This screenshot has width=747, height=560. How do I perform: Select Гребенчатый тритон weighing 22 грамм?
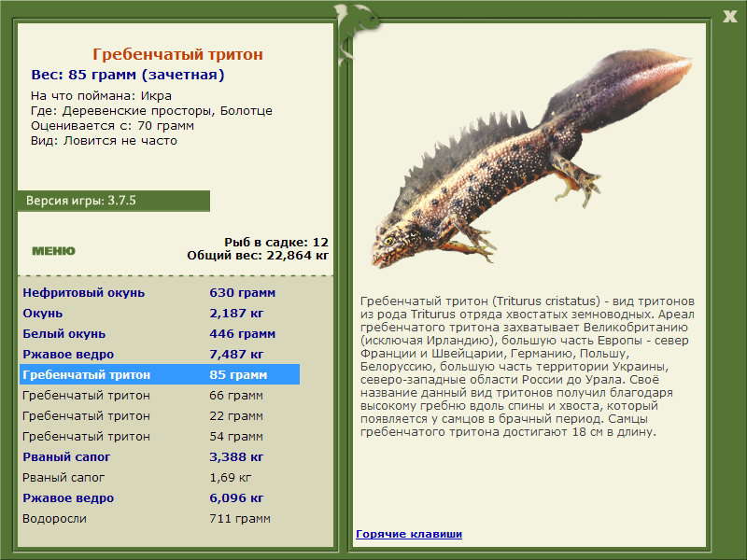[x=160, y=415]
